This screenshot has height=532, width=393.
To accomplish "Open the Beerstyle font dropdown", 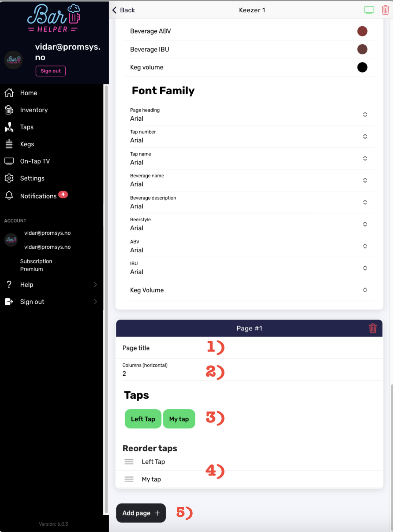I will click(x=365, y=224).
